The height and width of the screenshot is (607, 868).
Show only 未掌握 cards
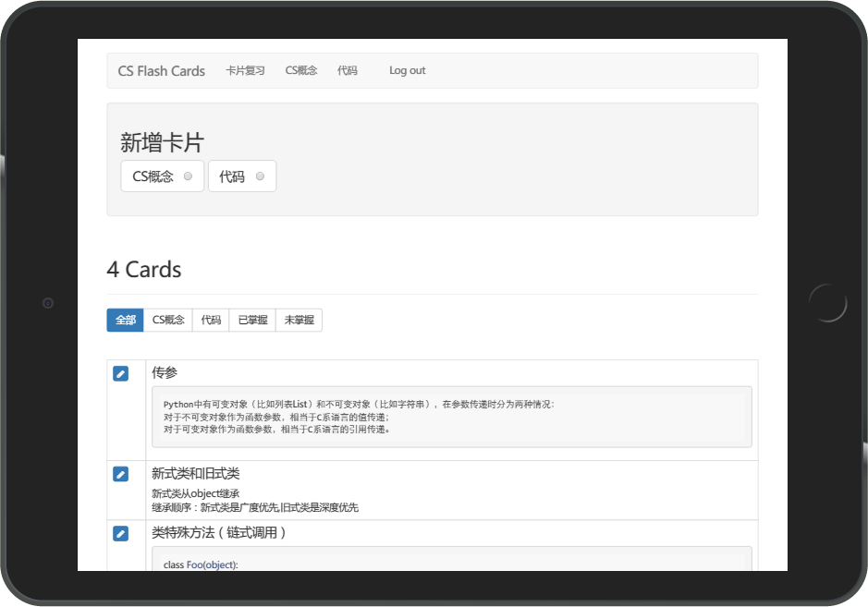click(x=299, y=320)
